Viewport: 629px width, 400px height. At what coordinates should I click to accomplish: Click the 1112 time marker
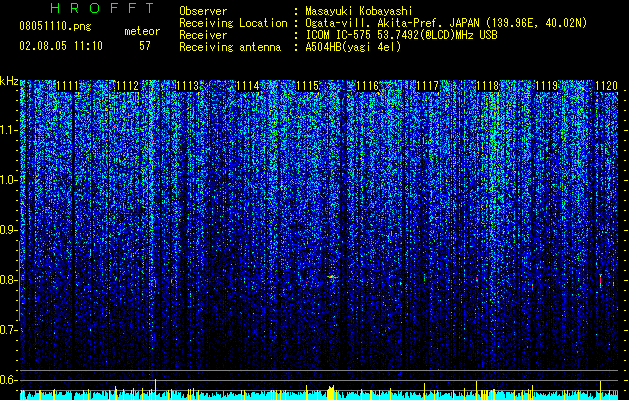pyautogui.click(x=128, y=86)
